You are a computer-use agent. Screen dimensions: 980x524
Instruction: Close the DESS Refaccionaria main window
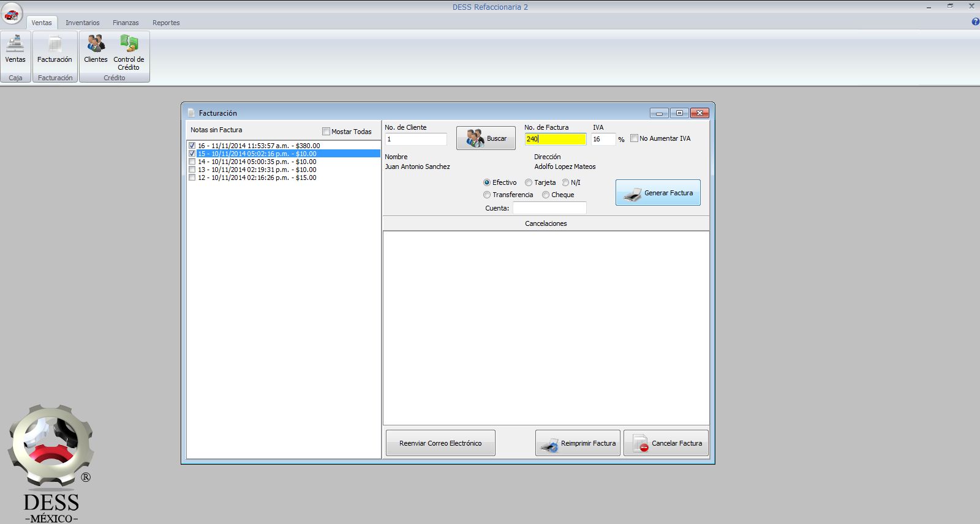pyautogui.click(x=971, y=6)
